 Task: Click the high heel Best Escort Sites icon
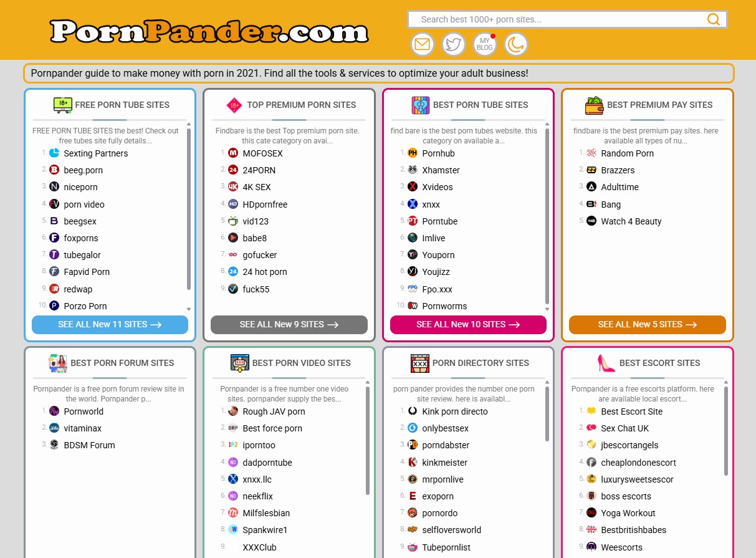[x=606, y=362]
